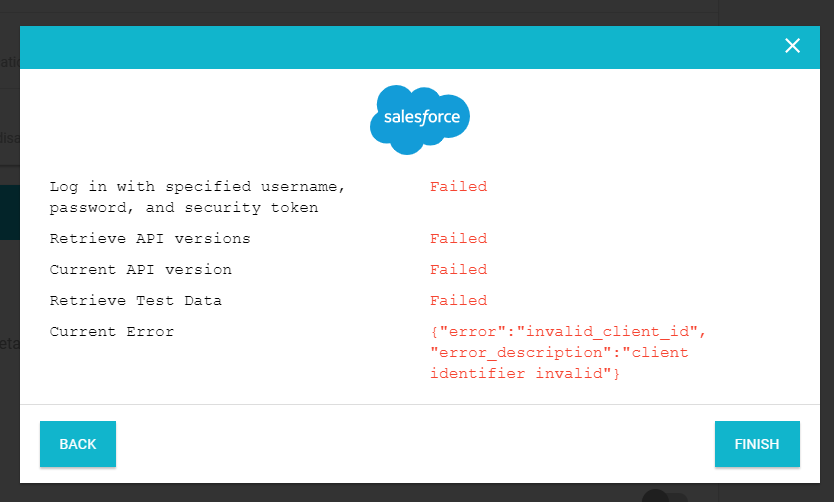The image size is (834, 502).
Task: Click Failed status next to Retrieve API versions
Action: pyautogui.click(x=458, y=239)
